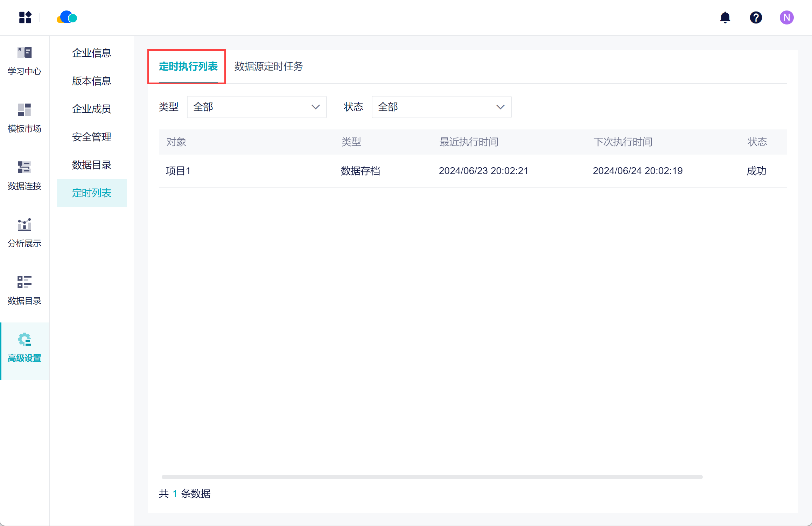Screen dimensions: 812x526
Task: Open 企业信息 submenu item
Action: pos(91,53)
